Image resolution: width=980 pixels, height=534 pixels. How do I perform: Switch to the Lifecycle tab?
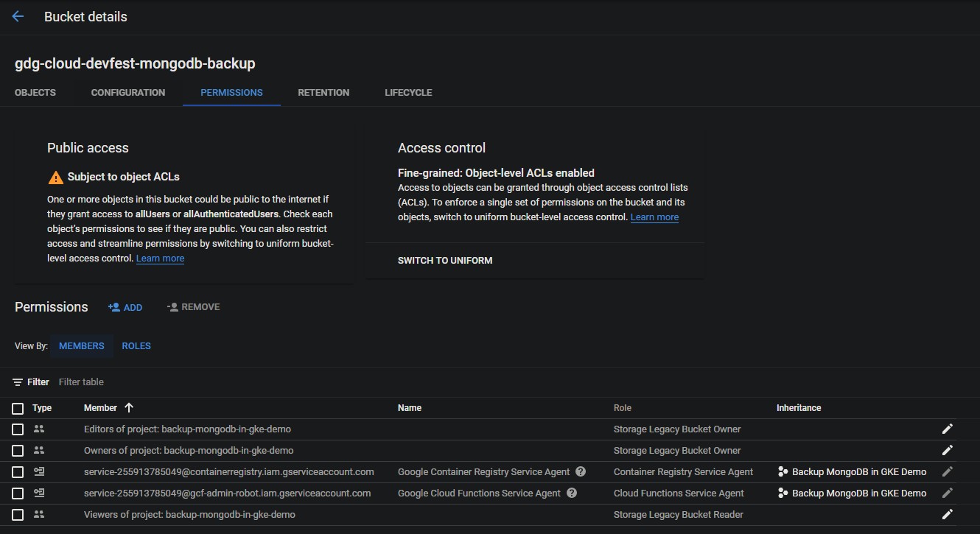tap(408, 92)
